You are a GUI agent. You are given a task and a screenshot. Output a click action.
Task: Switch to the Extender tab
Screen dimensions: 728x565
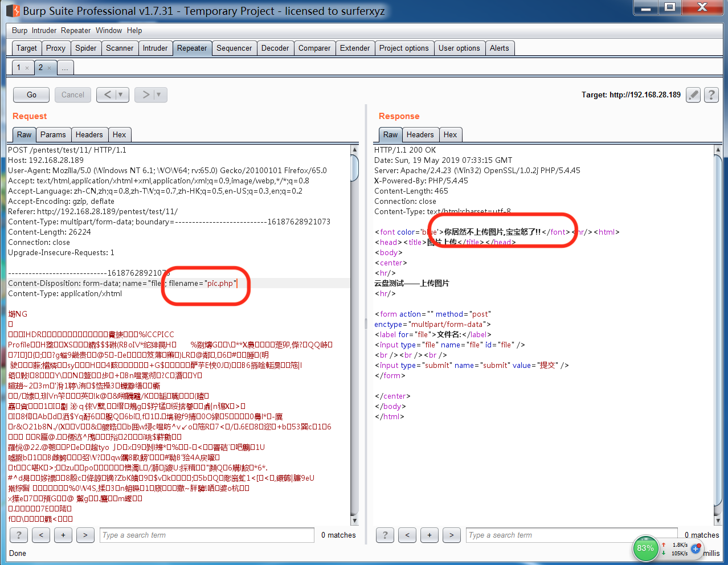tap(355, 48)
